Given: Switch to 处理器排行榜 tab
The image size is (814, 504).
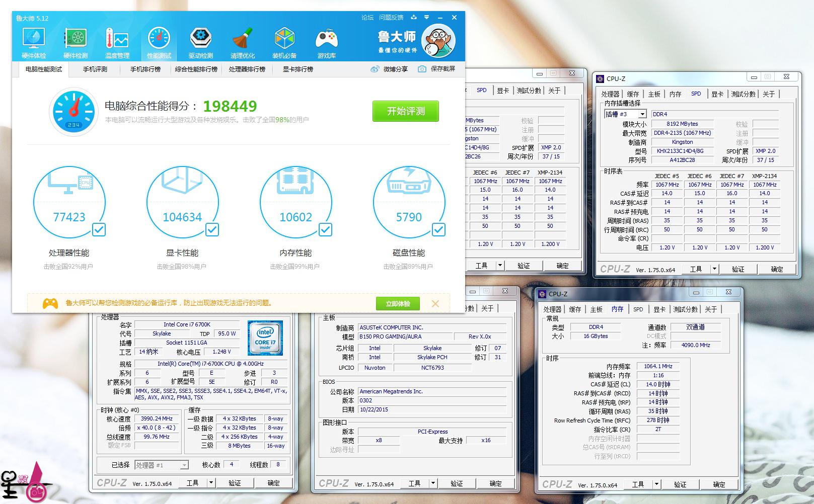Looking at the screenshot, I should pyautogui.click(x=247, y=69).
